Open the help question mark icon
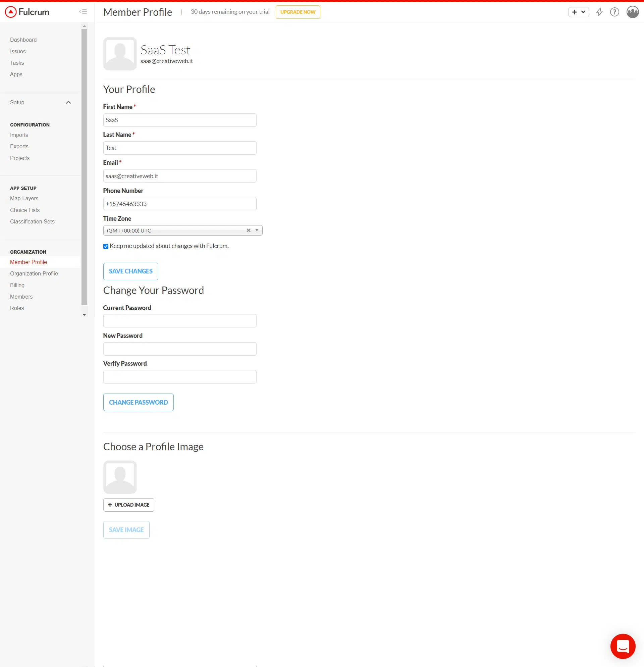Viewport: 644px width, 667px height. pos(614,12)
